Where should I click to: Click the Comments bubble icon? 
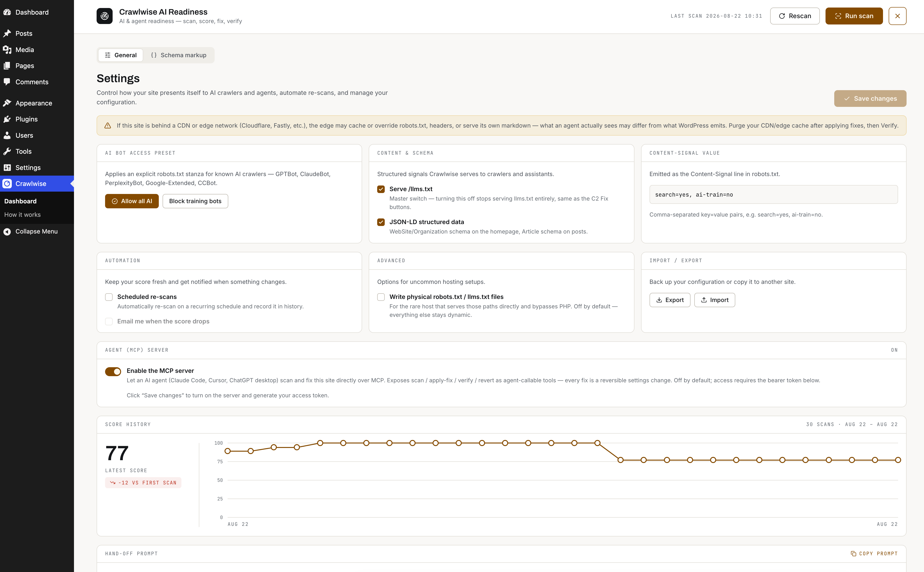(7, 82)
